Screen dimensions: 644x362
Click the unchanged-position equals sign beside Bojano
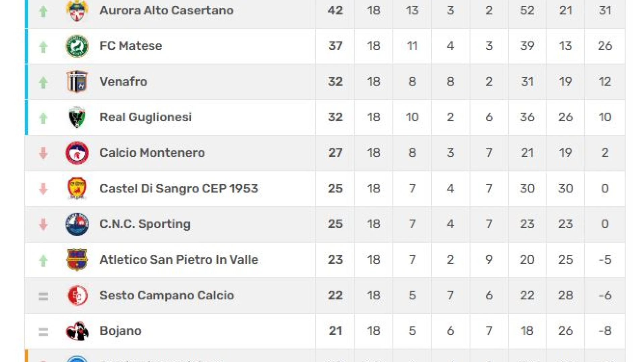click(43, 332)
